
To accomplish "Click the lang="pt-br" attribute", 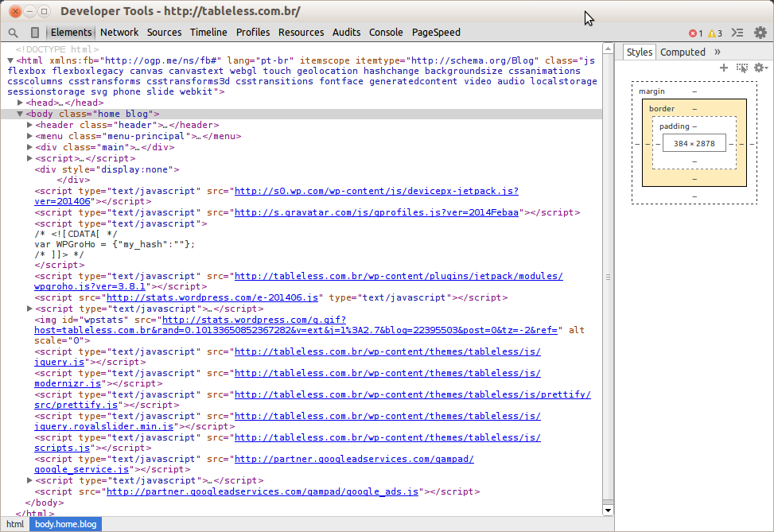I will (261, 60).
